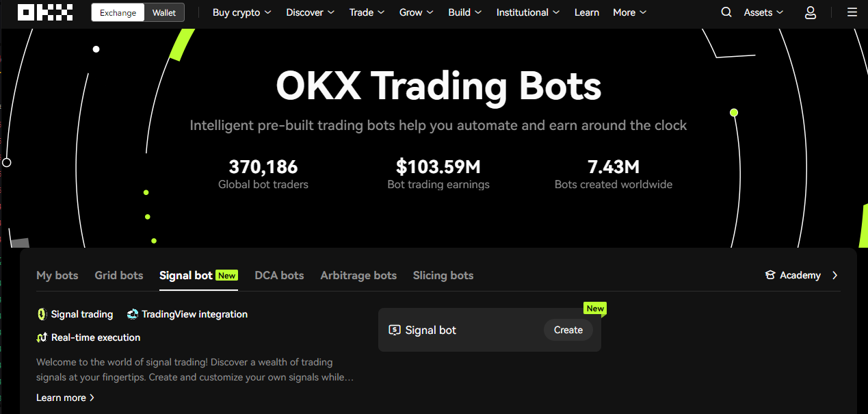Click the Real-time execution icon
Image resolution: width=868 pixels, height=414 pixels.
(x=42, y=337)
